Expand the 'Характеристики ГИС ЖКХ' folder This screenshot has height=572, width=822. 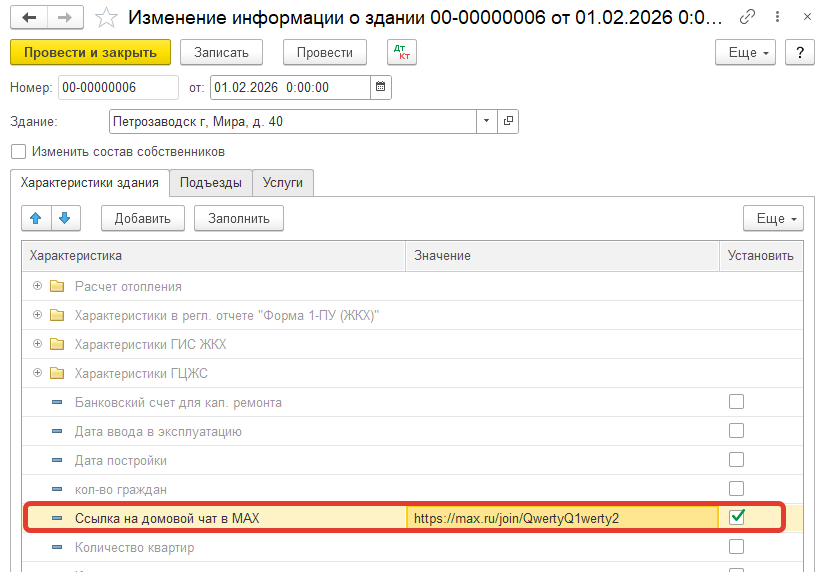click(38, 344)
